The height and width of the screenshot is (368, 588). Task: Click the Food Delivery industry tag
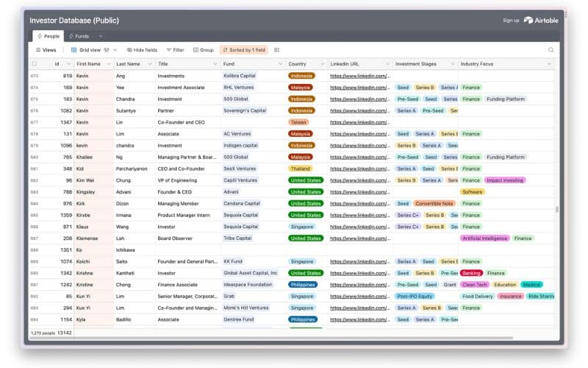[477, 297]
